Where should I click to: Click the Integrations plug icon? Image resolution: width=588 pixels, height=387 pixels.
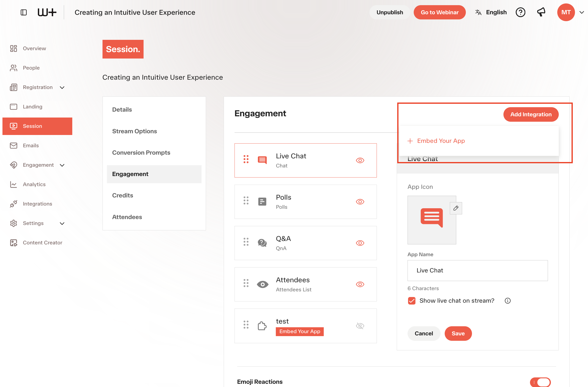pos(14,204)
